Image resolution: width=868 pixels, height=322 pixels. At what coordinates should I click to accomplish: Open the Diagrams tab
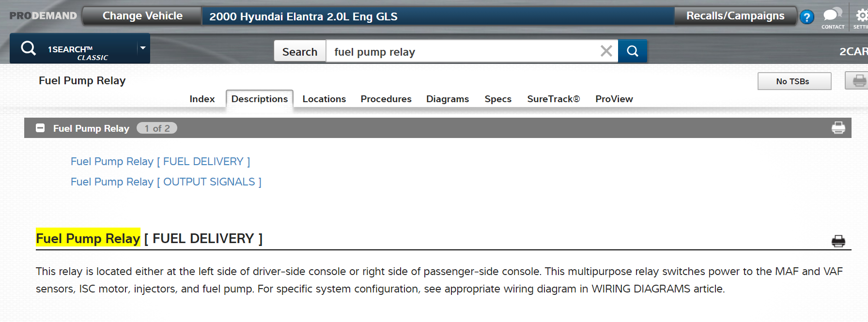[447, 99]
